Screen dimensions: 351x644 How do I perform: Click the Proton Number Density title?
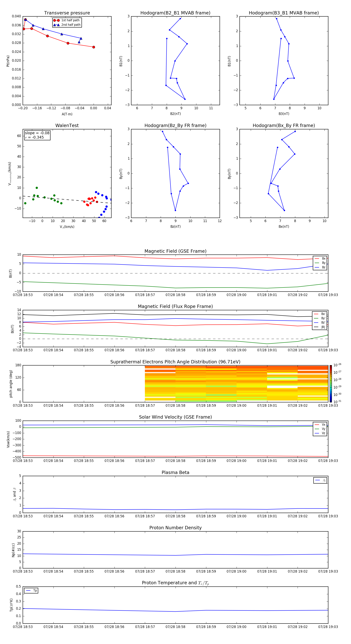(x=175, y=528)
